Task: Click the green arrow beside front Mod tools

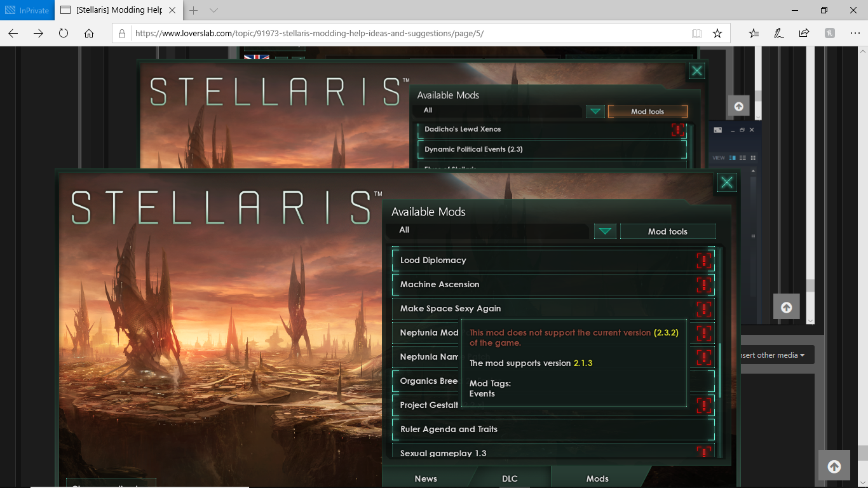Action: pyautogui.click(x=605, y=231)
